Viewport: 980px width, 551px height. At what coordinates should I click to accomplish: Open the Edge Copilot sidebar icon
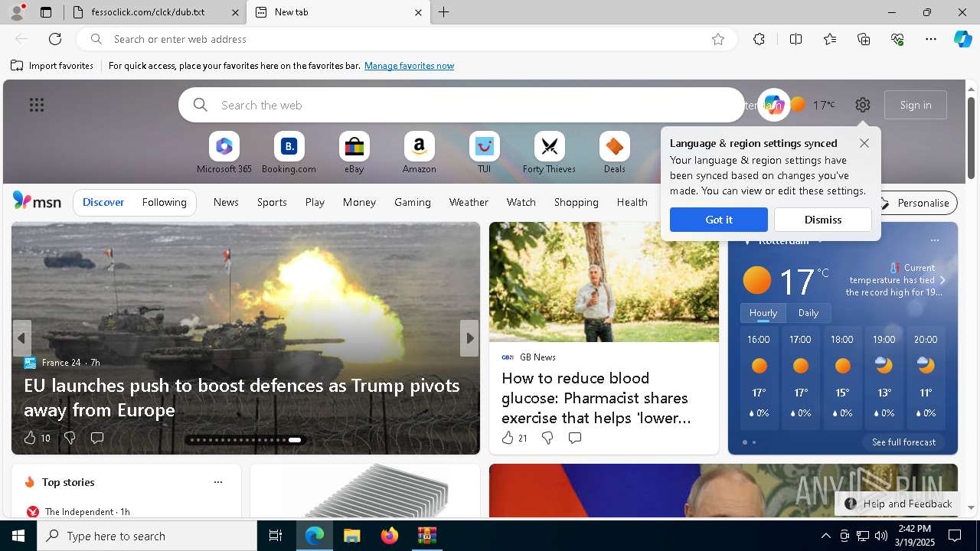tap(962, 39)
